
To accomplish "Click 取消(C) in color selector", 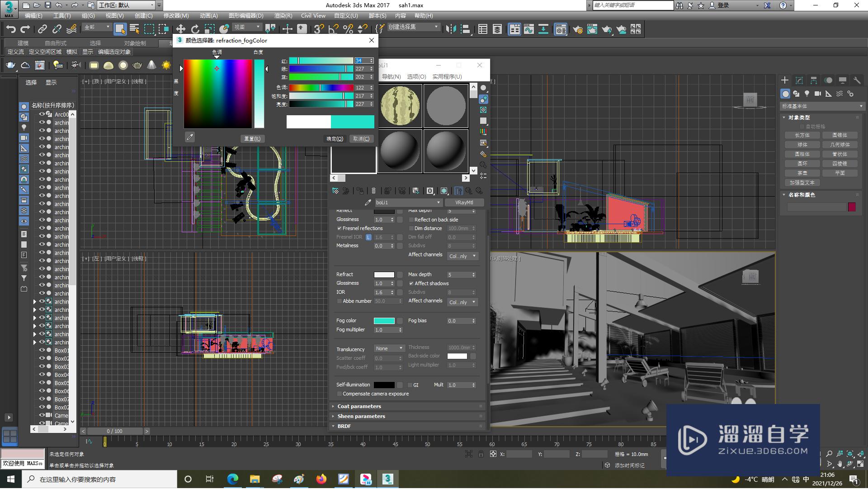I will pyautogui.click(x=361, y=139).
